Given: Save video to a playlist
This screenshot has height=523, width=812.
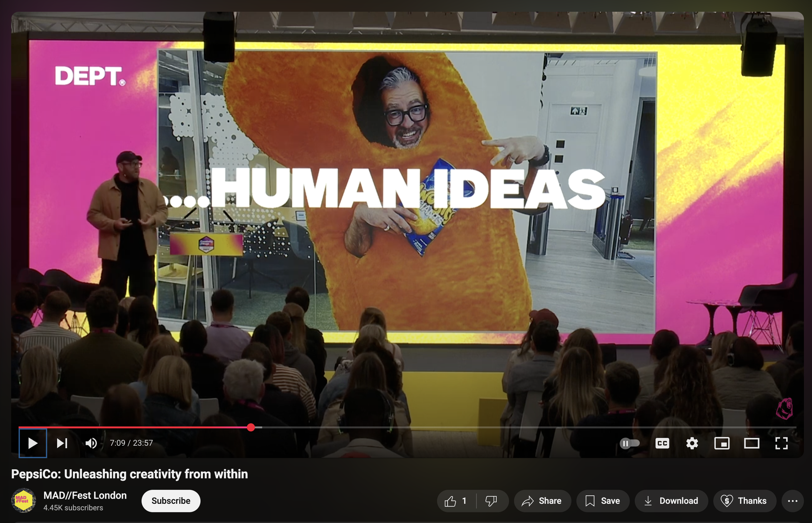Looking at the screenshot, I should coord(603,501).
